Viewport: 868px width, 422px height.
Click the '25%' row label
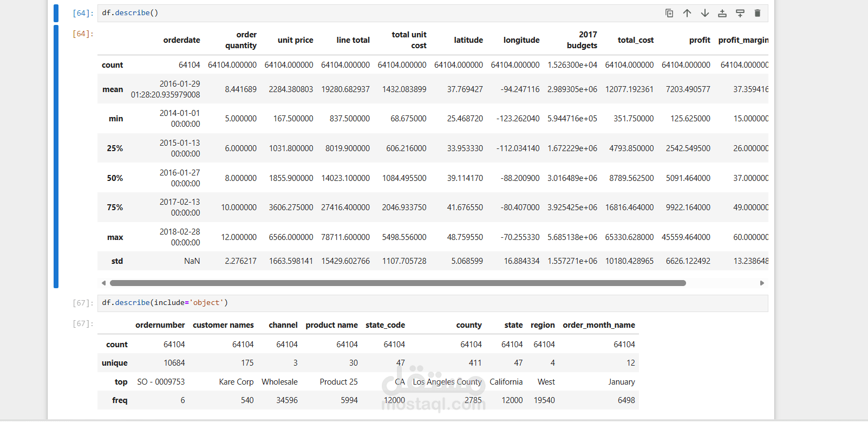click(x=115, y=148)
